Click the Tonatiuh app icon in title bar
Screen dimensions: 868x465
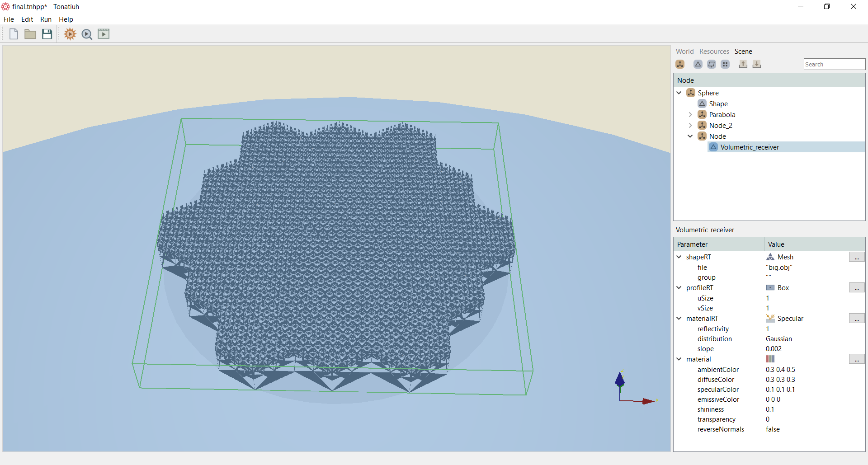coord(5,6)
